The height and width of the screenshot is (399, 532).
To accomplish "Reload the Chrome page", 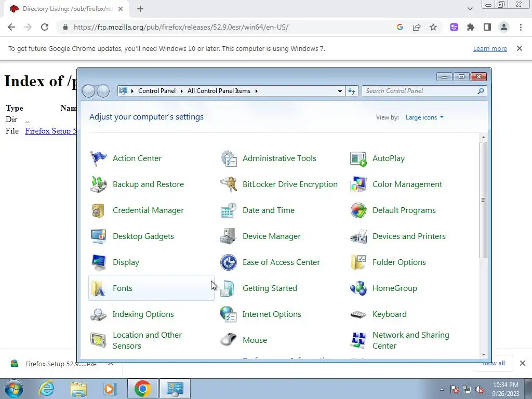I will [x=45, y=27].
